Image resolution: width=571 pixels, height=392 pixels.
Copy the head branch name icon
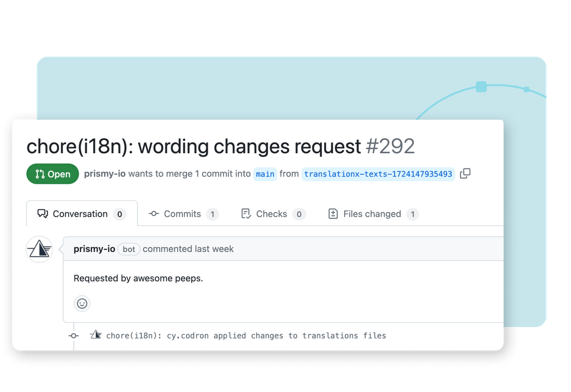465,174
